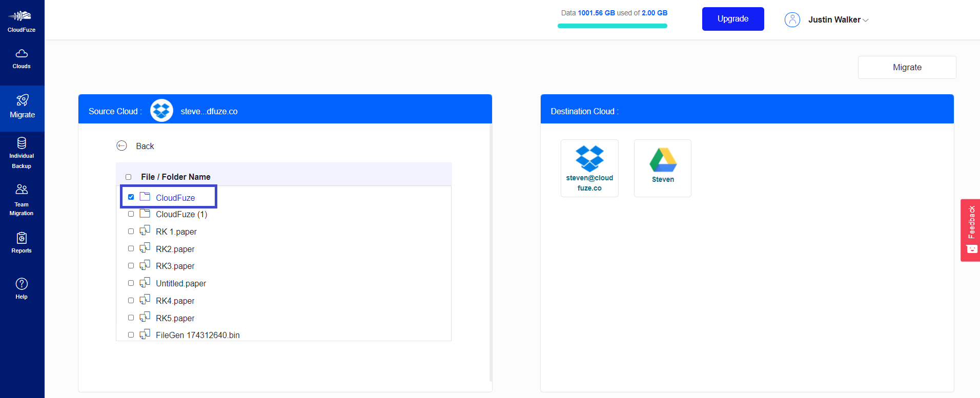The width and height of the screenshot is (980, 398).
Task: Select the Dropbox steven@cloudfuze.co destination card
Action: click(589, 168)
